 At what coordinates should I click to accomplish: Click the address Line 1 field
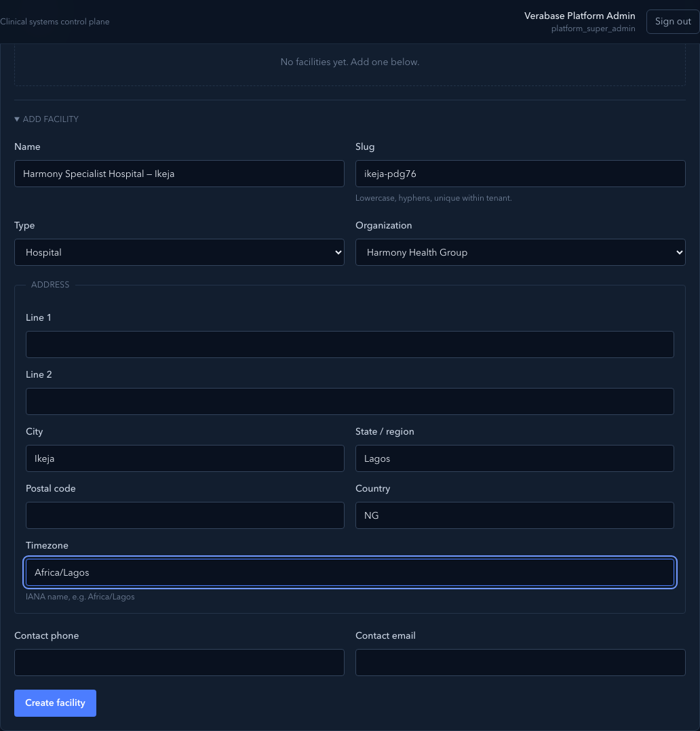(x=350, y=344)
